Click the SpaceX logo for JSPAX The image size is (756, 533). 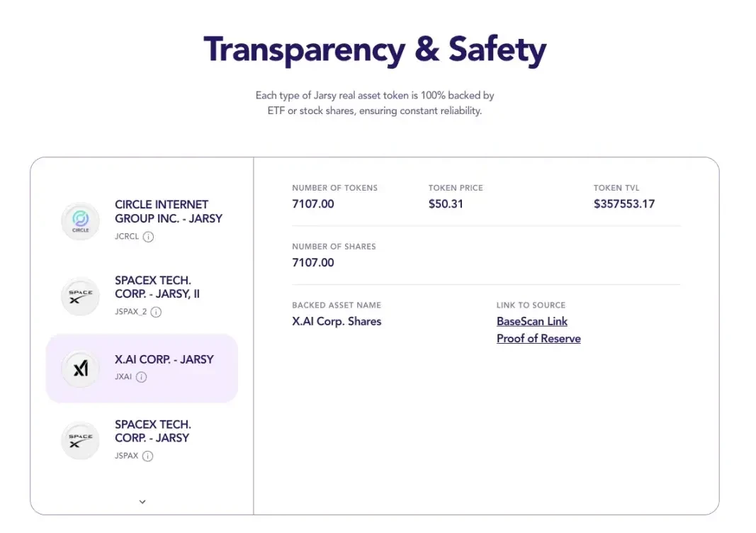pyautogui.click(x=81, y=440)
